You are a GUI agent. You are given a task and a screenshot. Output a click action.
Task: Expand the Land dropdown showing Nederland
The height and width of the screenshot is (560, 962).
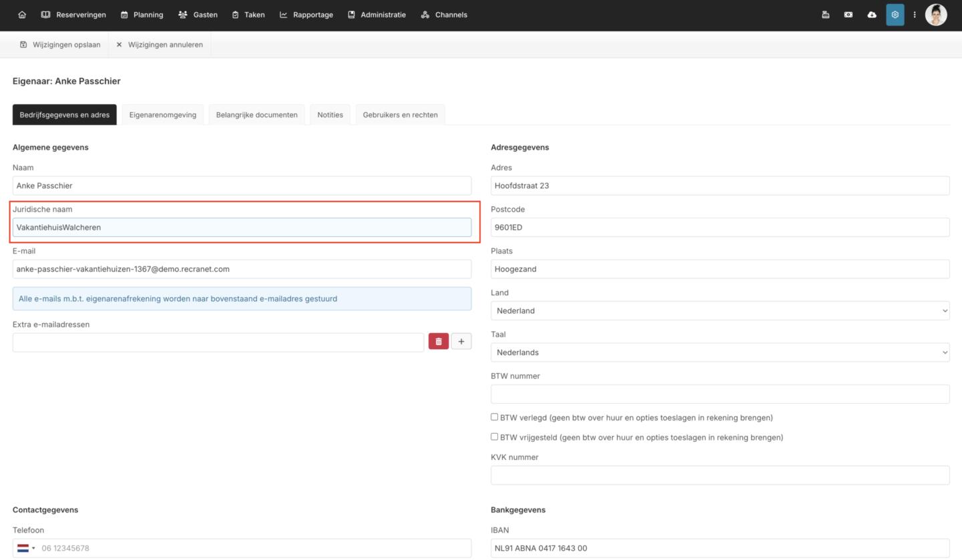coord(720,310)
